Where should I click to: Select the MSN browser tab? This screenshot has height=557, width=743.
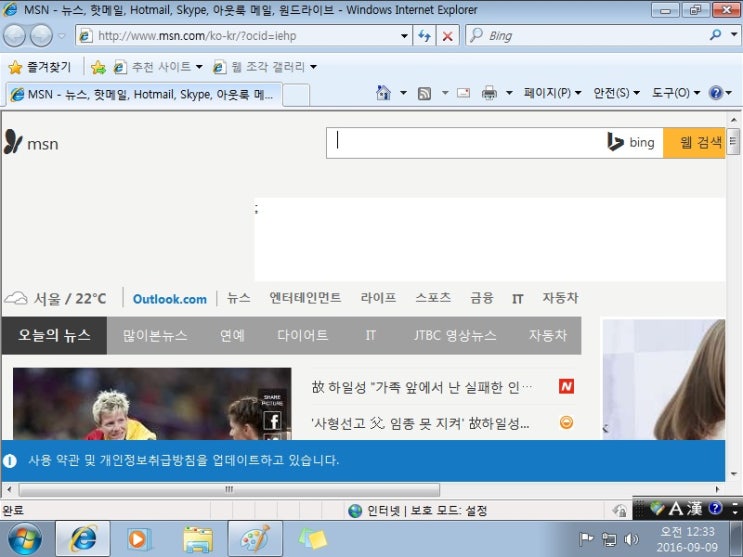tap(143, 94)
